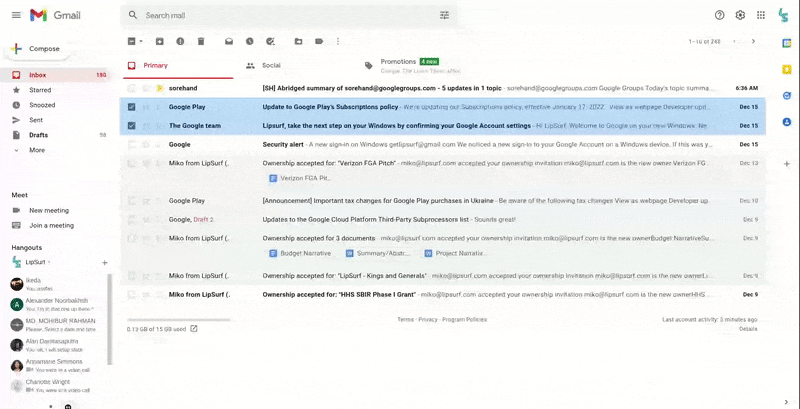Open chat with Alexander Noorbakhsh

55,304
